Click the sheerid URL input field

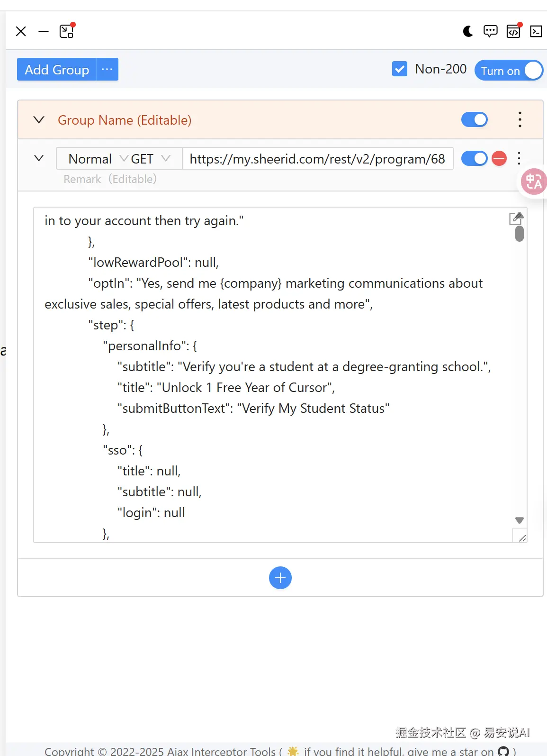click(x=318, y=159)
